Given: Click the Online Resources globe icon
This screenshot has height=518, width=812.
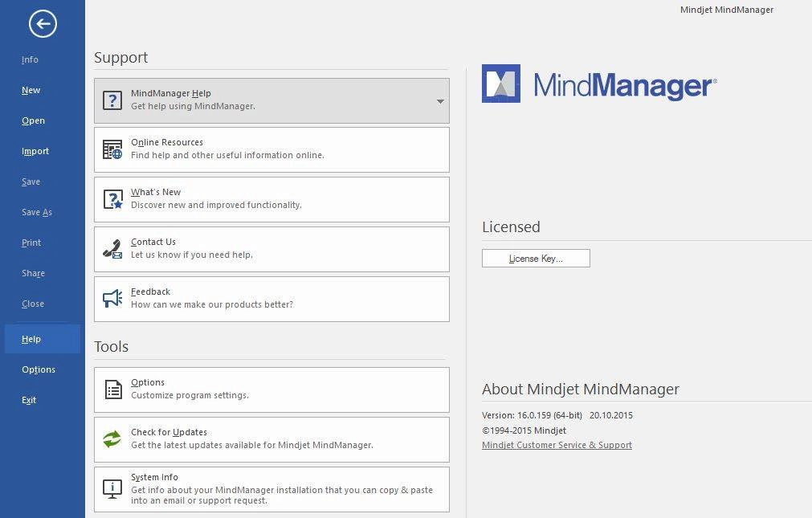Looking at the screenshot, I should pos(112,149).
